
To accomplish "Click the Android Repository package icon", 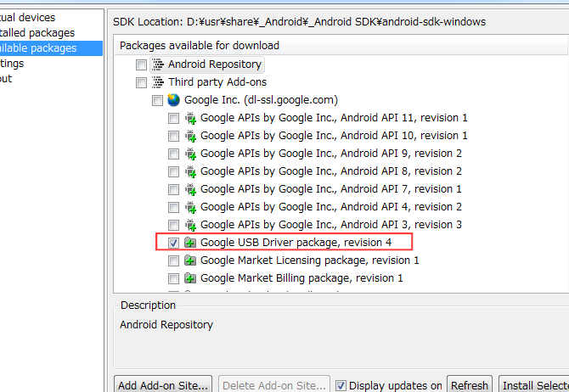I will pos(157,64).
